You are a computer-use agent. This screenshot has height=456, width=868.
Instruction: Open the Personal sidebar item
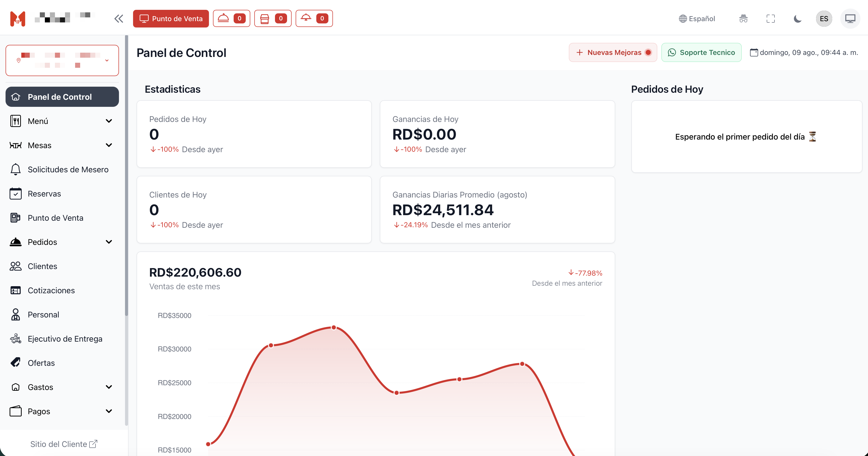pos(62,315)
